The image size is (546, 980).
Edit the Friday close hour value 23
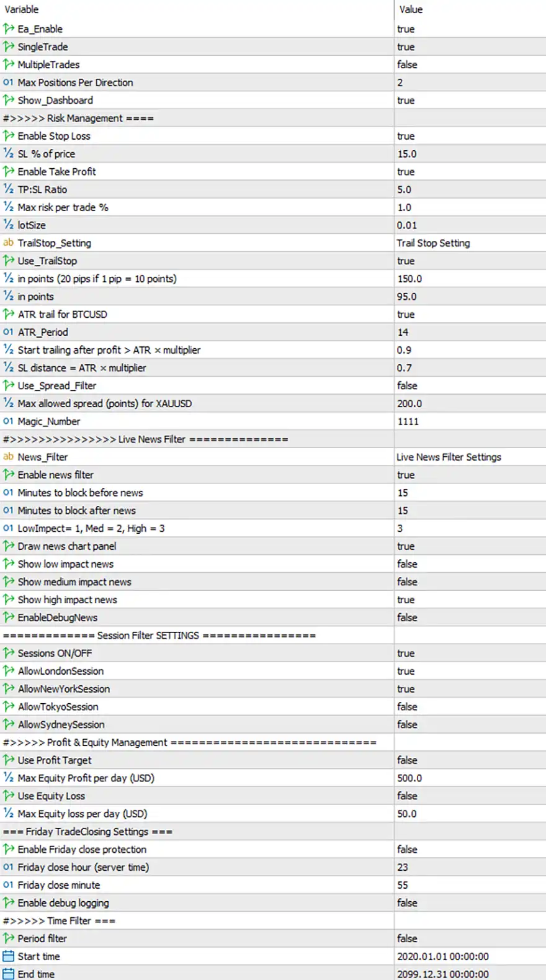tap(470, 867)
